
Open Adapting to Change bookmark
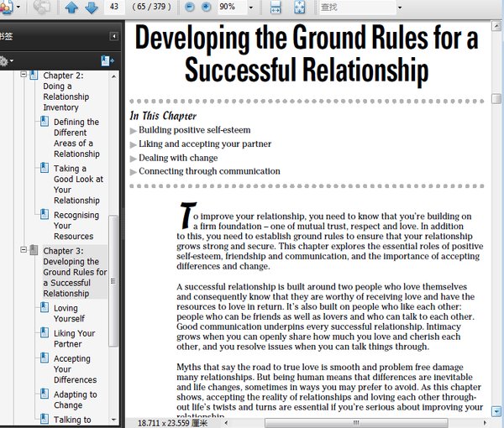click(x=76, y=399)
